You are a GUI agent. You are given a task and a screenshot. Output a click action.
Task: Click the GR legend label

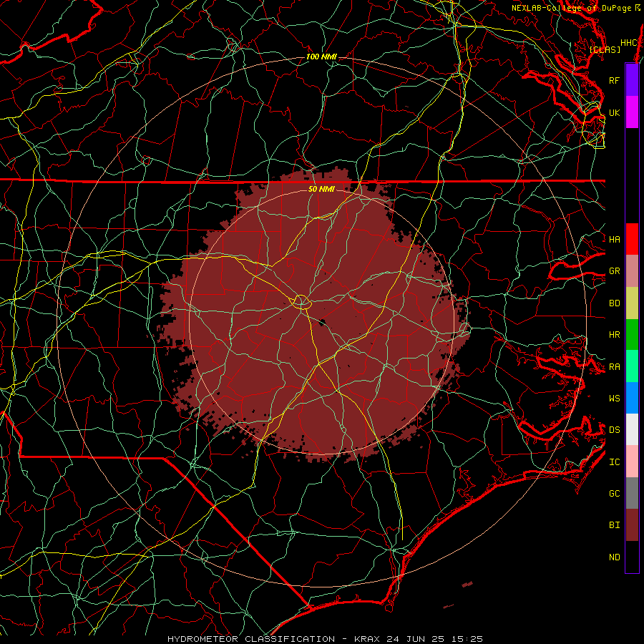click(x=615, y=271)
